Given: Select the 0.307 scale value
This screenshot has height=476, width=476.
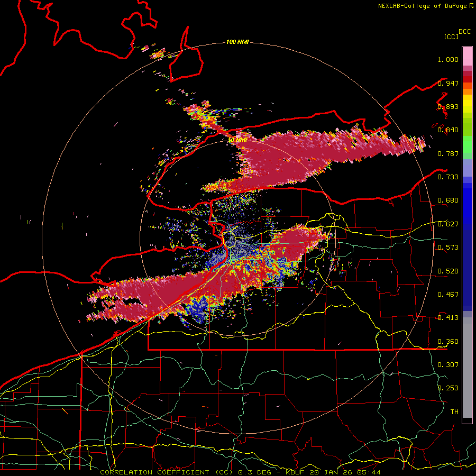Looking at the screenshot, I should click(448, 364).
